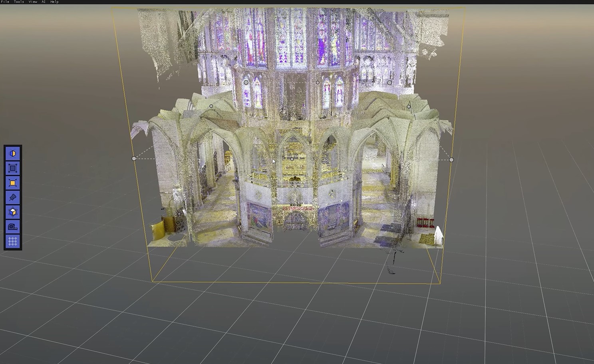Click the shrink-to-fit yellow square tool
This screenshot has width=594, height=364.
13,183
